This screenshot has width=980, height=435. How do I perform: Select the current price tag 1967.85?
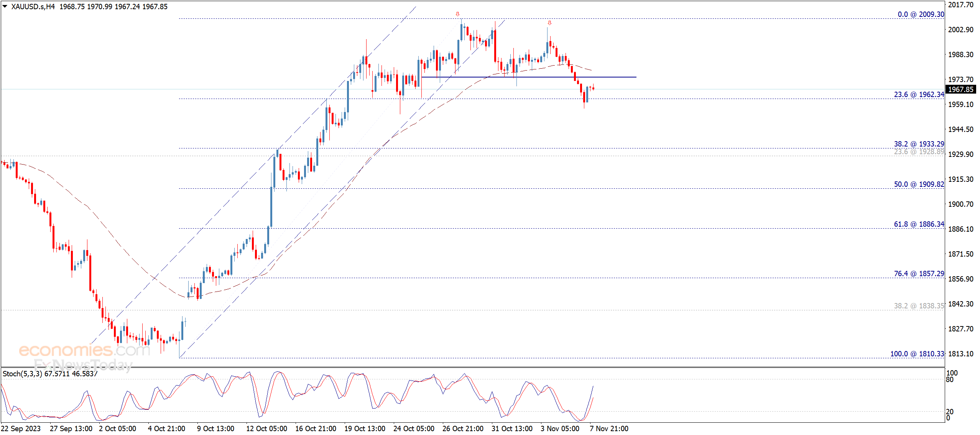(960, 89)
